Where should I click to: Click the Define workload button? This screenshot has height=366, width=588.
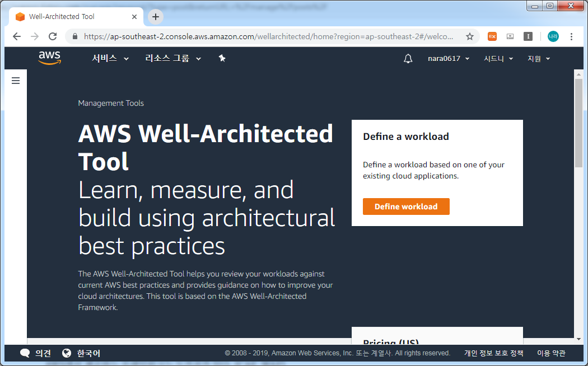[x=406, y=207]
